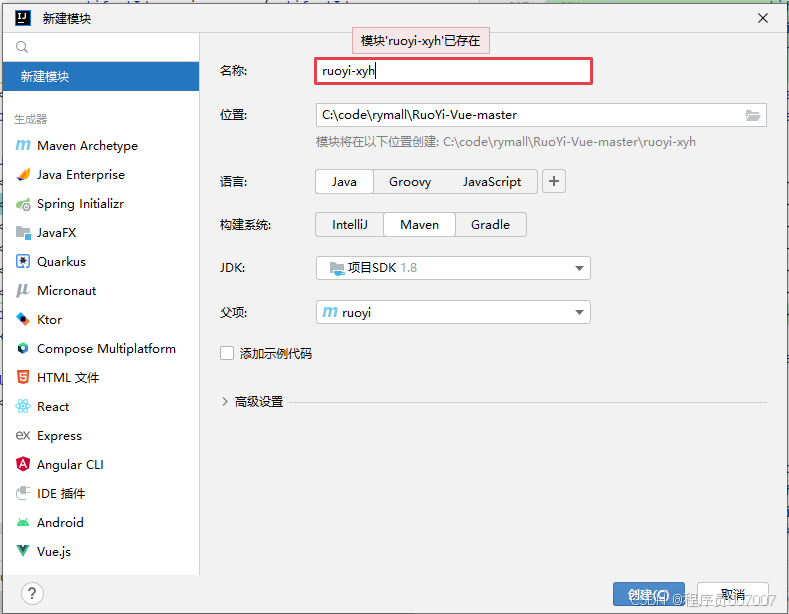Image resolution: width=789 pixels, height=614 pixels.
Task: Click the Ktor icon
Action: point(23,320)
